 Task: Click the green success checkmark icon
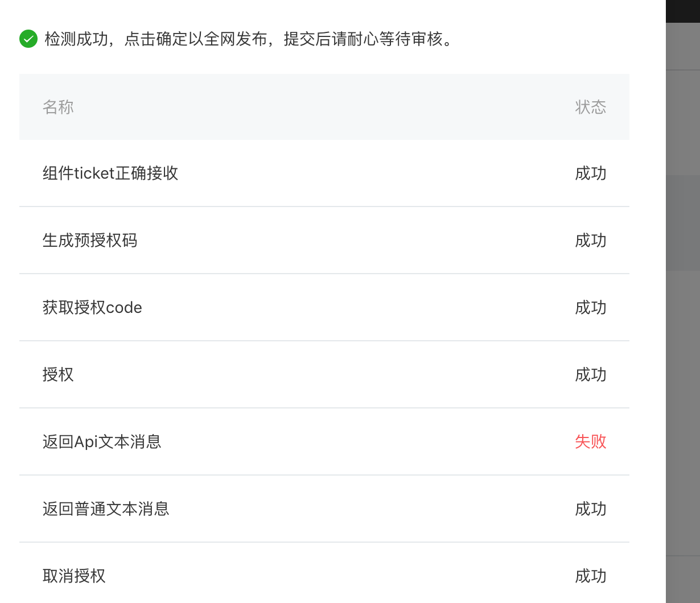pyautogui.click(x=28, y=39)
